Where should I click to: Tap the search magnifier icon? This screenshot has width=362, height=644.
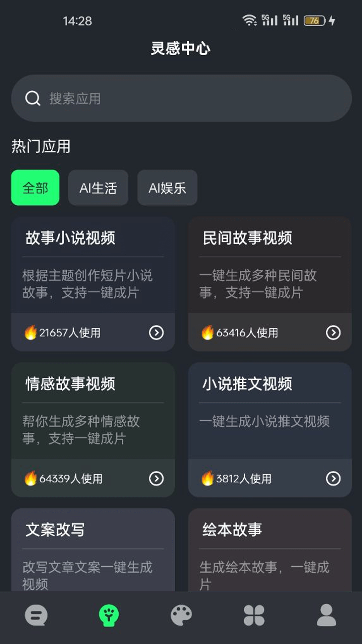pos(33,99)
